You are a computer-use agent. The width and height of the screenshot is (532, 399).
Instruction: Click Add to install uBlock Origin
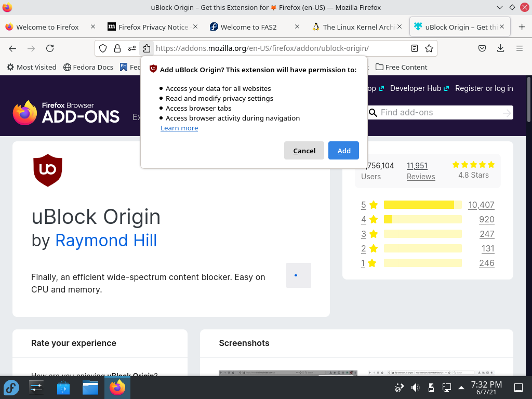(x=344, y=151)
